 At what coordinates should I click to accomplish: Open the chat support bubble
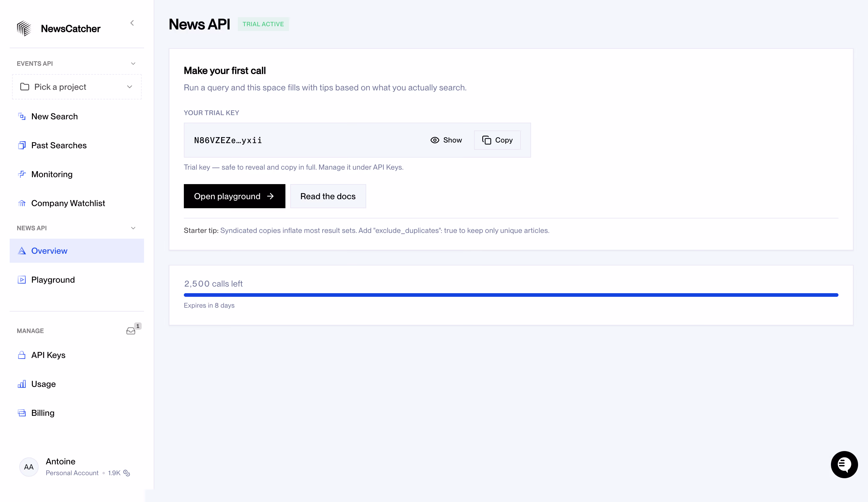pos(844,464)
